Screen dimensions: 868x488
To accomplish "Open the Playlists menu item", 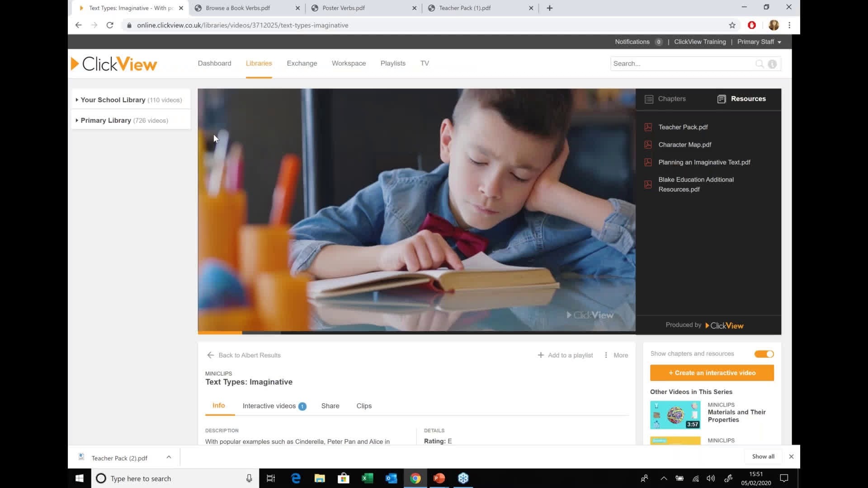I will (393, 63).
